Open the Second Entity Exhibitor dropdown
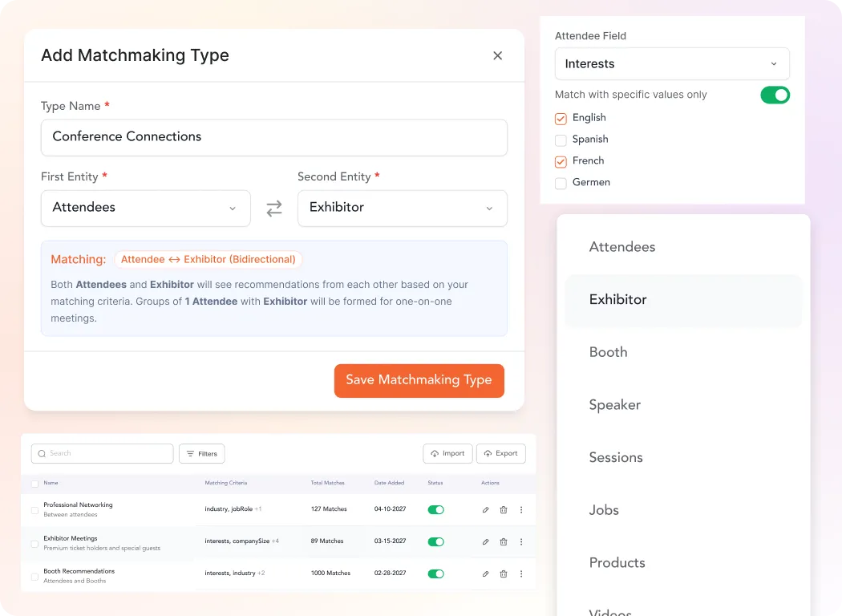Image resolution: width=842 pixels, height=616 pixels. [402, 208]
